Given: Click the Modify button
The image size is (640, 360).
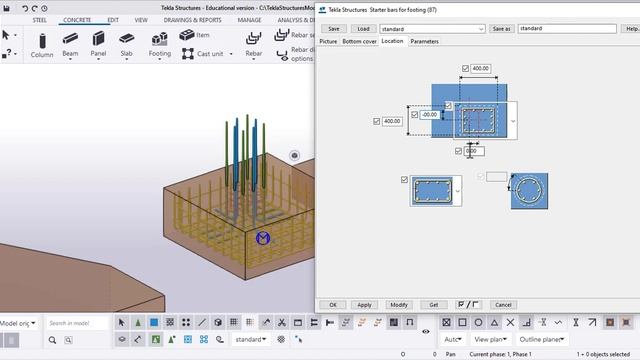Looking at the screenshot, I should click(x=399, y=305).
